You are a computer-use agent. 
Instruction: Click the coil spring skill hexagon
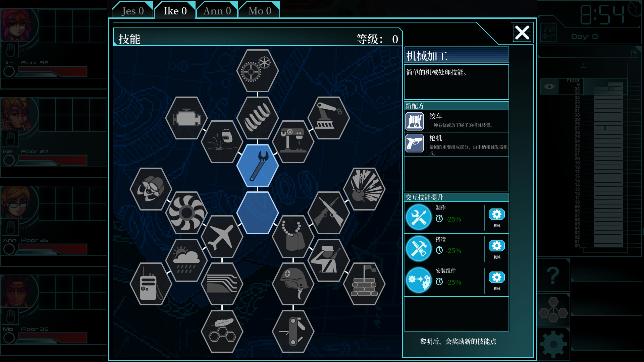[x=257, y=118]
